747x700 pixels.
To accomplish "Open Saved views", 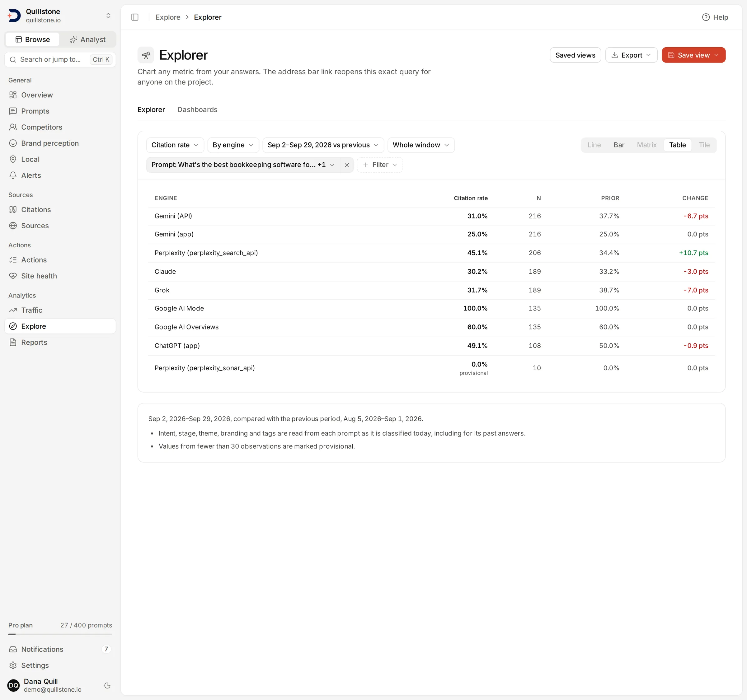I will tap(575, 55).
